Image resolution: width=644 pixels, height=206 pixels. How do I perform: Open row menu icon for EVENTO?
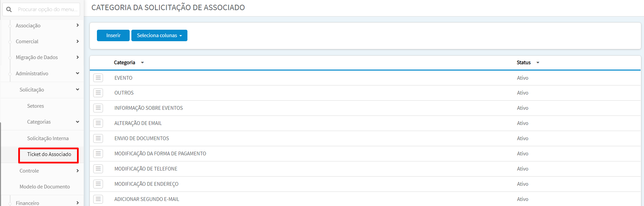(x=98, y=78)
